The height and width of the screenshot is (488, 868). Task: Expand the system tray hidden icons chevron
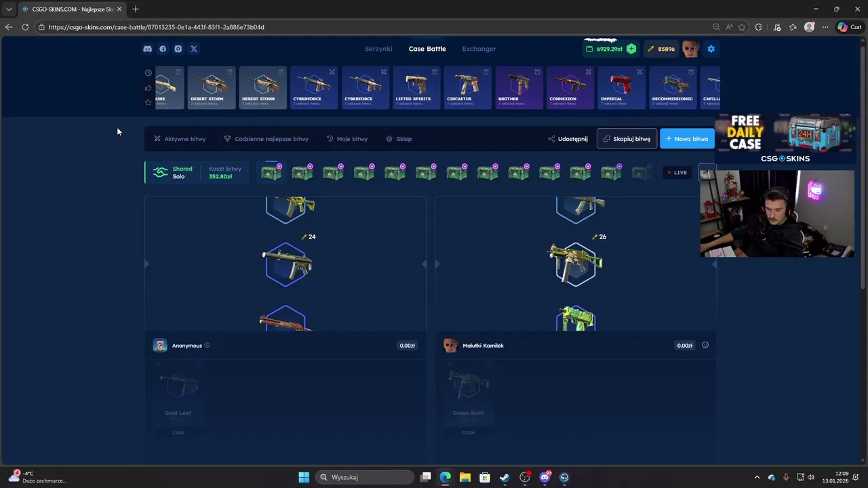757,477
